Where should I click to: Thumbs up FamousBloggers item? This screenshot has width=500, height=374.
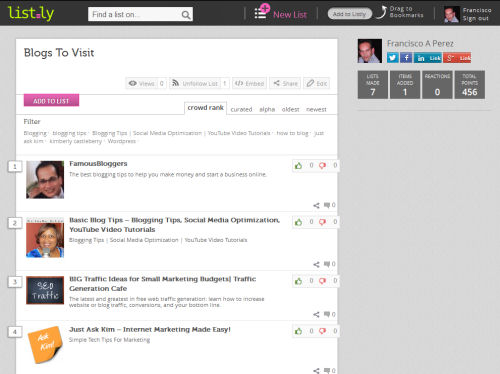(x=298, y=165)
